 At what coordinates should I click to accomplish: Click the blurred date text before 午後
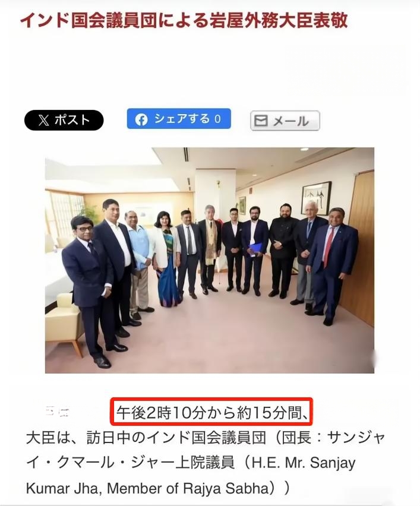coord(58,412)
